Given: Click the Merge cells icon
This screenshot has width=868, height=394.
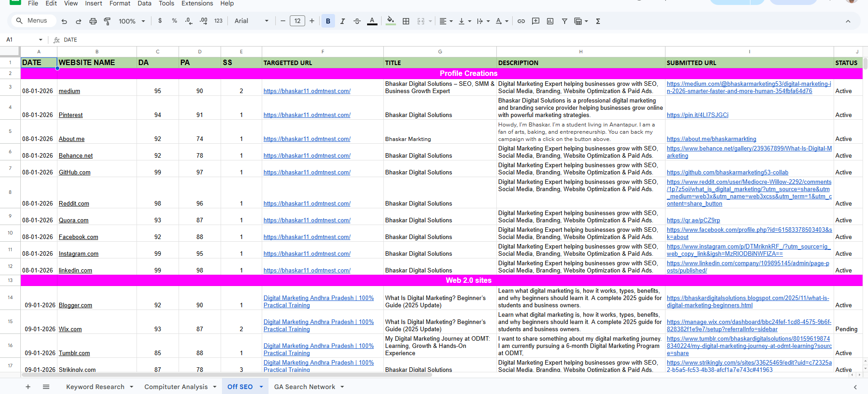Looking at the screenshot, I should [421, 21].
